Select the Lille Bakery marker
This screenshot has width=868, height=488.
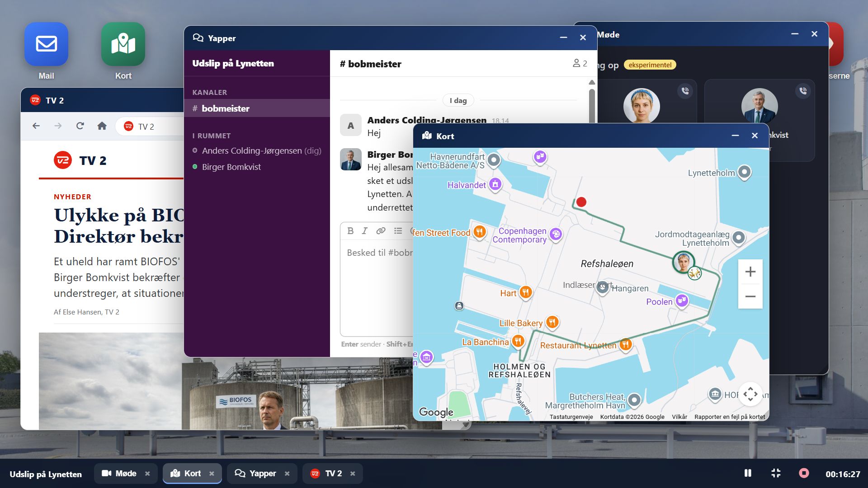pyautogui.click(x=552, y=322)
